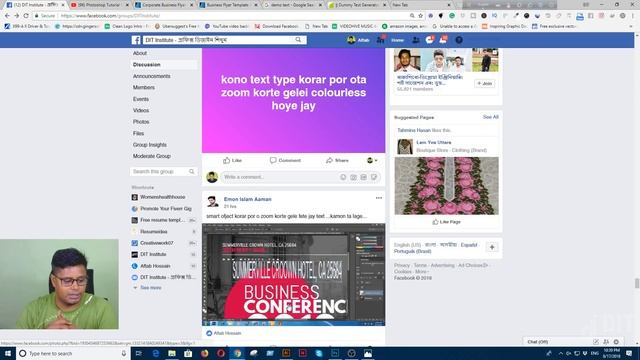
Task: Open Announcements in group sidebar
Action: point(151,76)
